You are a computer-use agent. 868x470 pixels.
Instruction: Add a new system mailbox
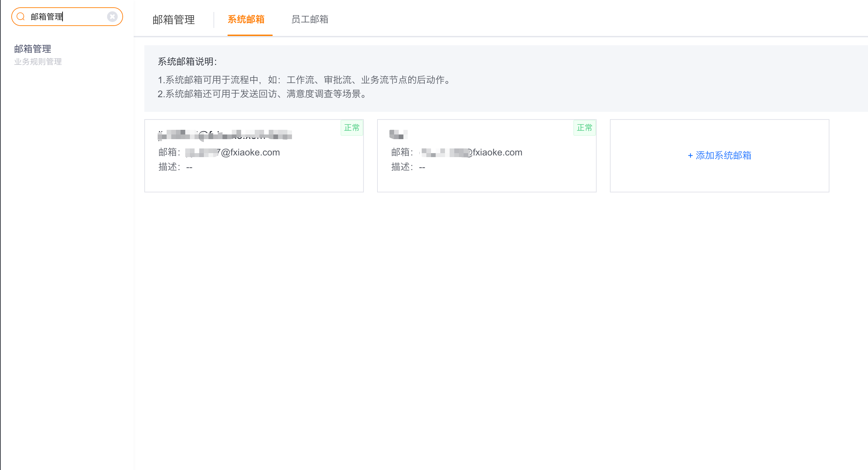[719, 155]
